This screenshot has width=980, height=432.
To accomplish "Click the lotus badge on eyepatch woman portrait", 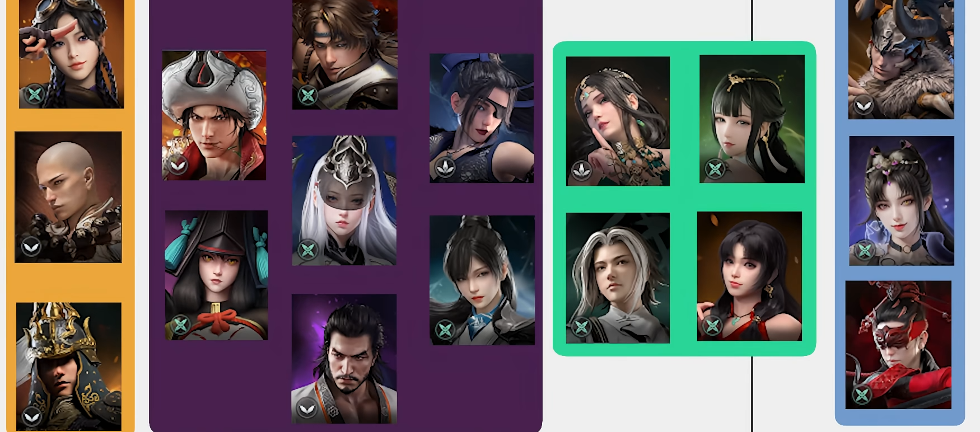I will 445,167.
